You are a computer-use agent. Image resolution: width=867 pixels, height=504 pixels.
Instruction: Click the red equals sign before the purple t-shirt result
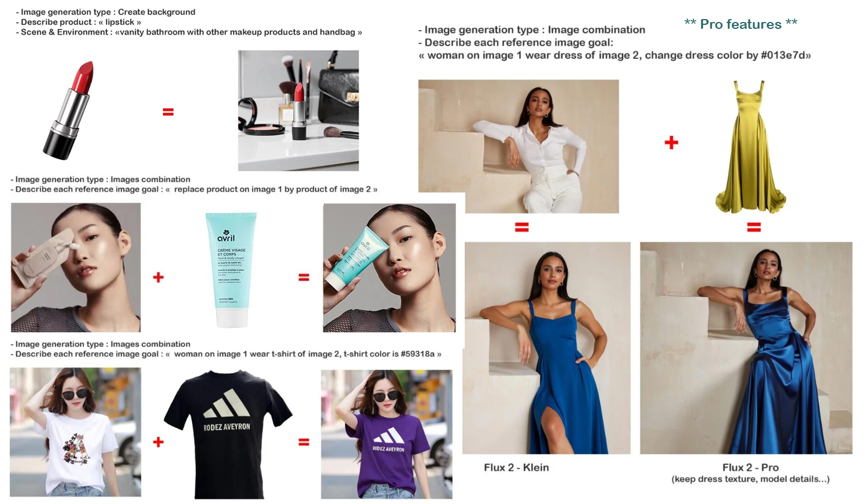[304, 442]
